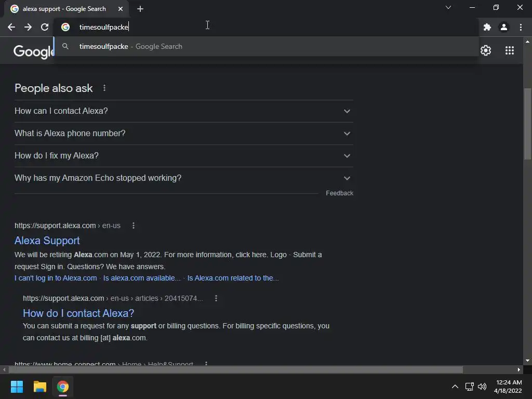This screenshot has width=532, height=399.
Task: Open the Alexa Support result
Action: click(47, 241)
